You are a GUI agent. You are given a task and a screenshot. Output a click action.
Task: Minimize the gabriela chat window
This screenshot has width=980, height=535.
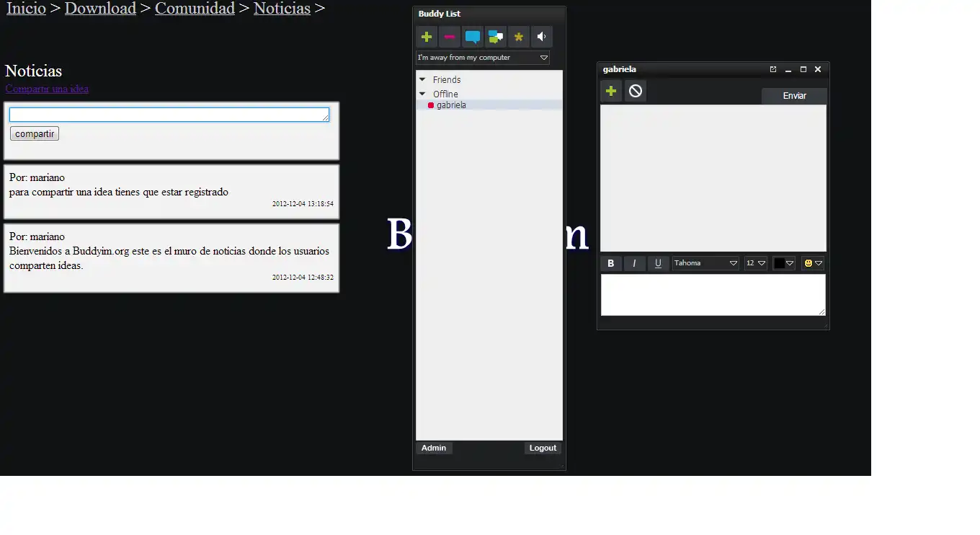tap(788, 70)
